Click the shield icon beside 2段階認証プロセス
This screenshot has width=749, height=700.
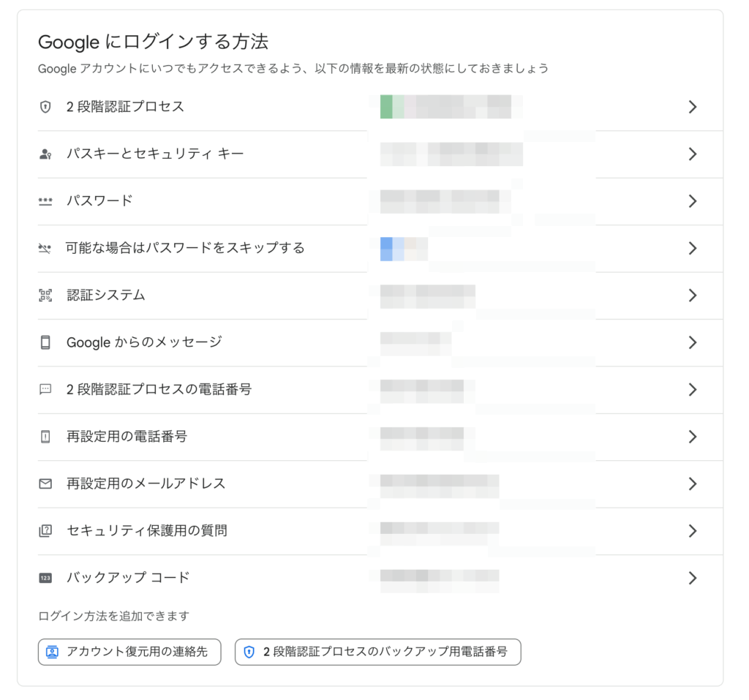tap(45, 108)
